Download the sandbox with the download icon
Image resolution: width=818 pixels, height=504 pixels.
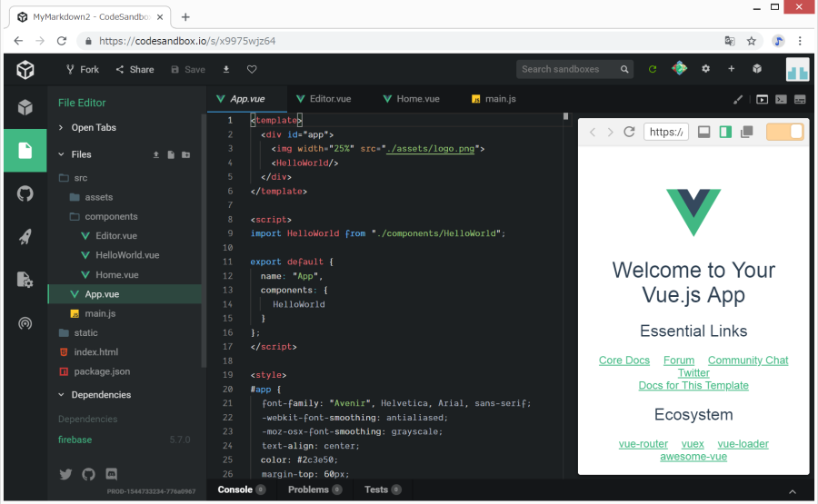[x=226, y=69]
